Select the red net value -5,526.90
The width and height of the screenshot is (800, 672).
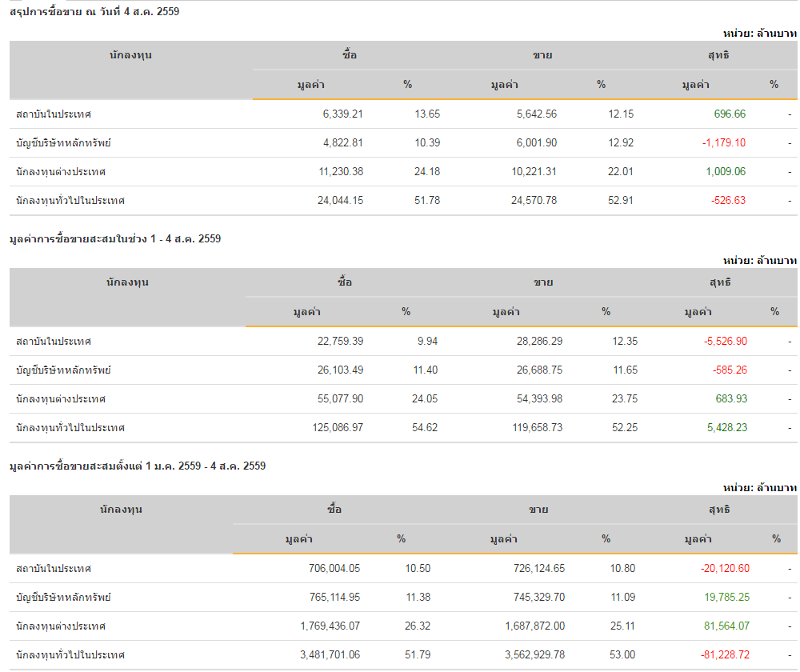click(726, 341)
